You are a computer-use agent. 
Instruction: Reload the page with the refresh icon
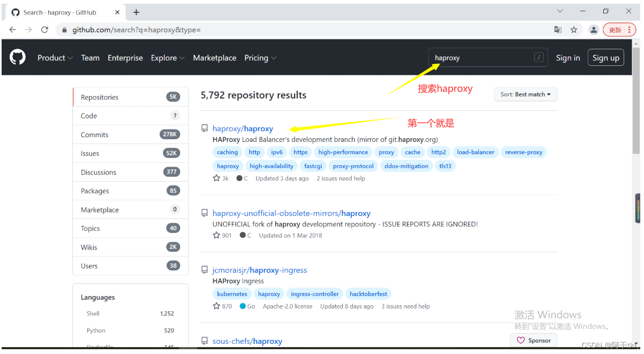(45, 30)
